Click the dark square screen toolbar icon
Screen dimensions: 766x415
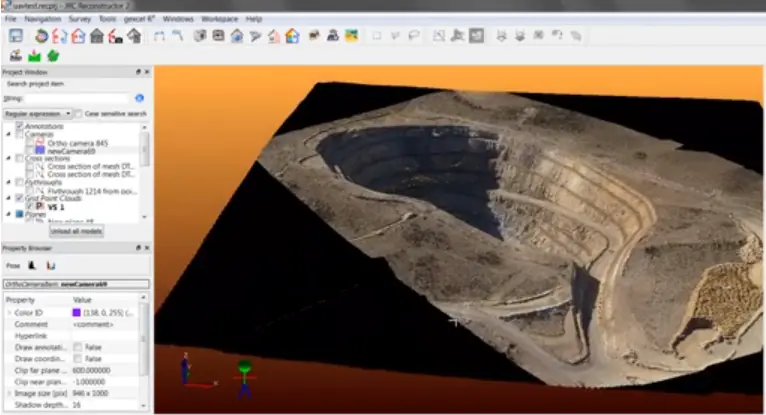coord(218,36)
